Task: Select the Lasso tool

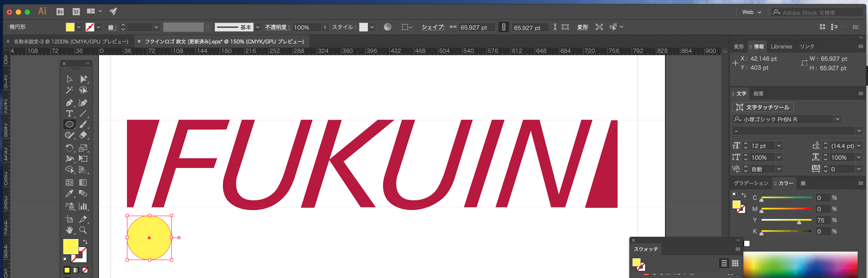Action: [x=83, y=90]
